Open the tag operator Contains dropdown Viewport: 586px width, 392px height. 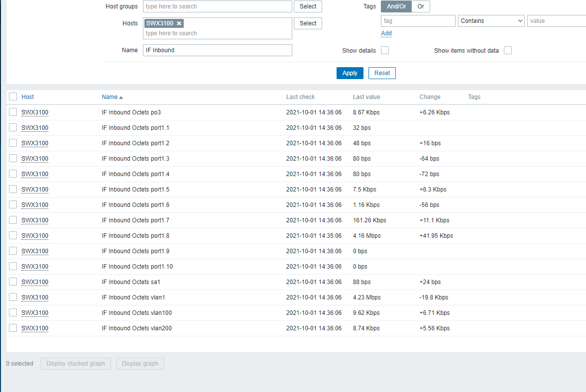point(491,21)
